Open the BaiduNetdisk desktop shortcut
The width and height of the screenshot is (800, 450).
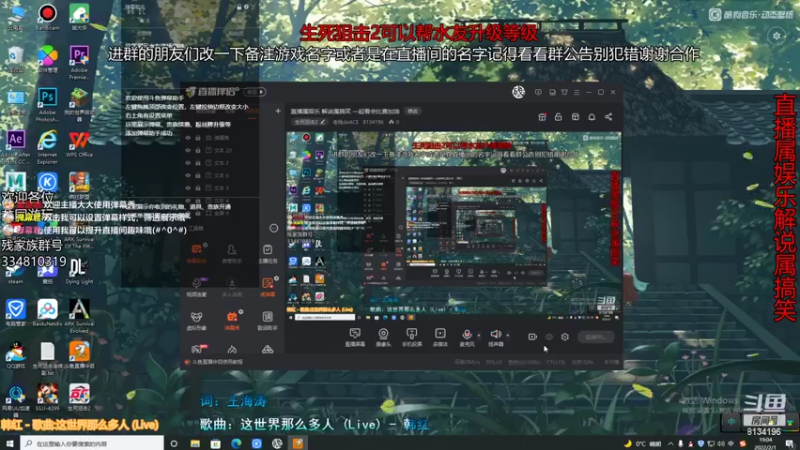pyautogui.click(x=47, y=312)
